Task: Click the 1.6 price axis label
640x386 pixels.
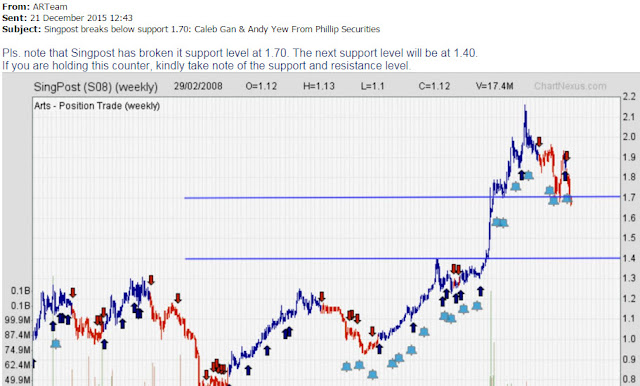Action: 629,218
